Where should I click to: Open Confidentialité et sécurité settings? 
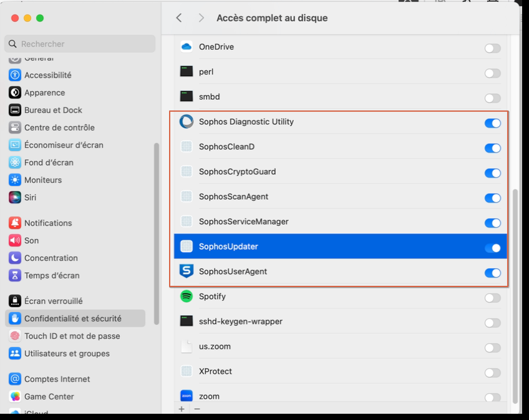pyautogui.click(x=75, y=318)
